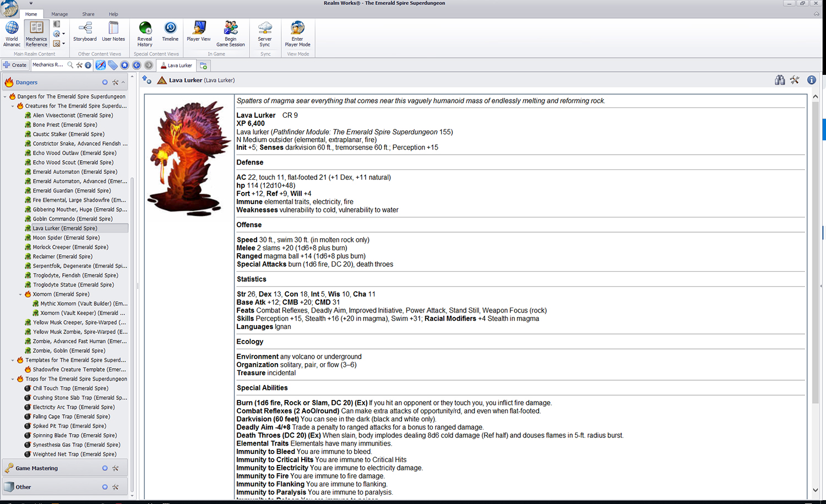
Task: Click the info icon in search box
Action: pyautogui.click(x=88, y=65)
